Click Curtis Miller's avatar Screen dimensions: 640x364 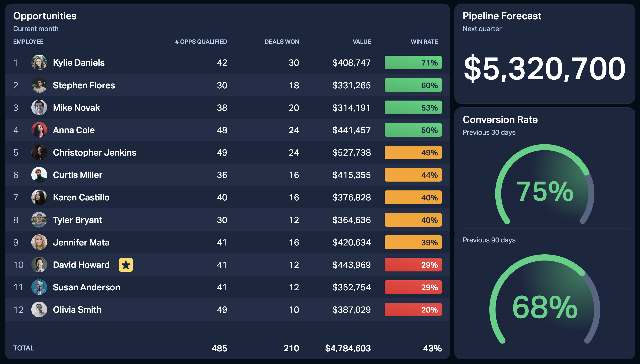(x=39, y=175)
